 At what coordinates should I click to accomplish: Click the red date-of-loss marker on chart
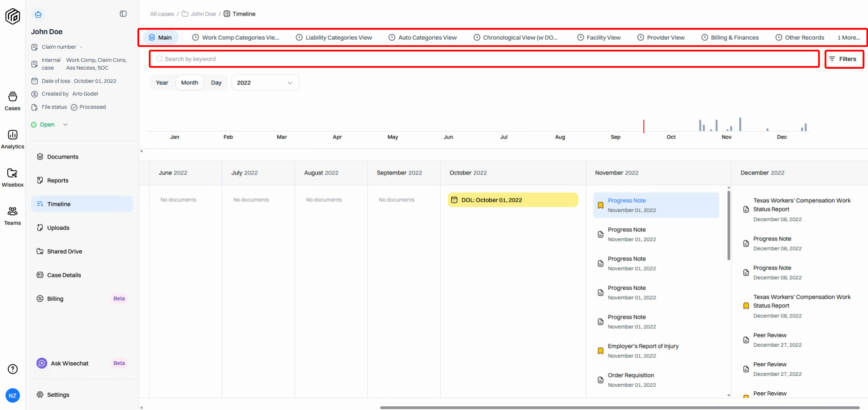click(x=644, y=126)
